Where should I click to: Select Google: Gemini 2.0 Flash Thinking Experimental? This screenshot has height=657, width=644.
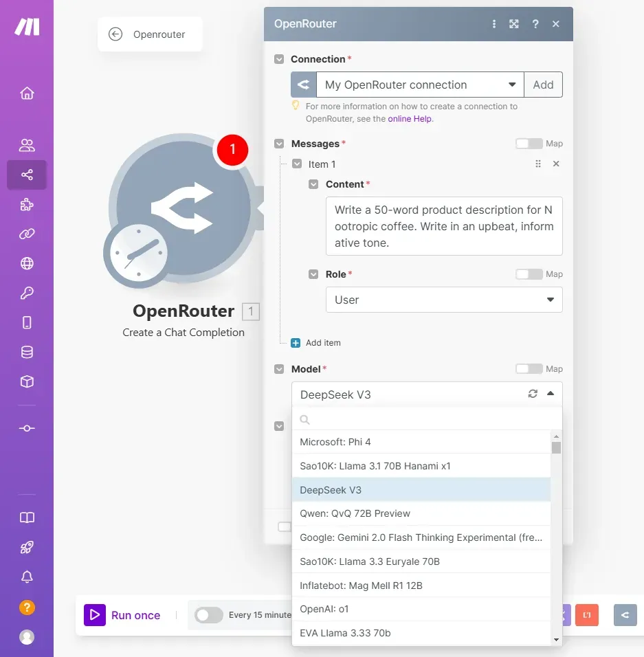[421, 537]
